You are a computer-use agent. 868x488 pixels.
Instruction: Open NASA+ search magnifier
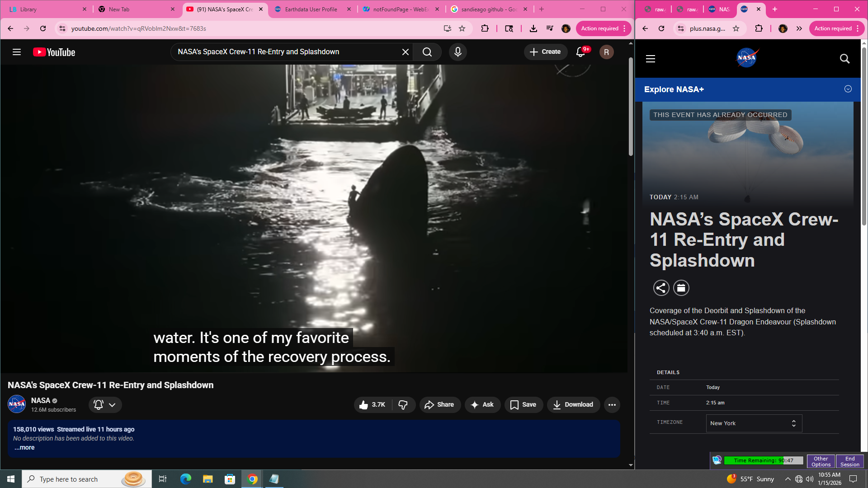(x=844, y=59)
